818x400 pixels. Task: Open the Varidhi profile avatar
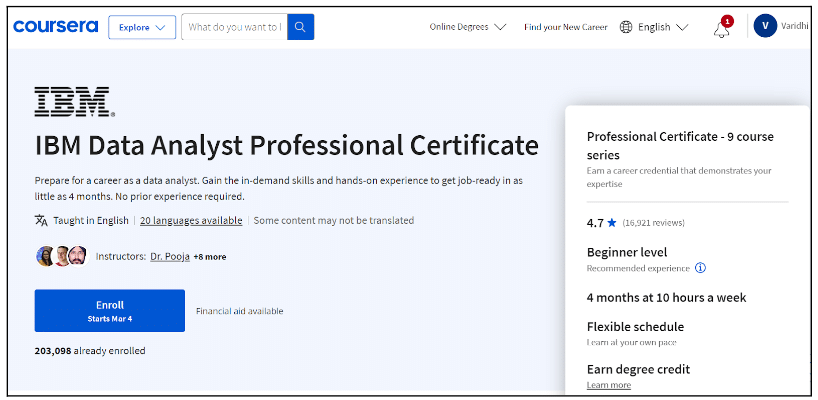(x=765, y=26)
